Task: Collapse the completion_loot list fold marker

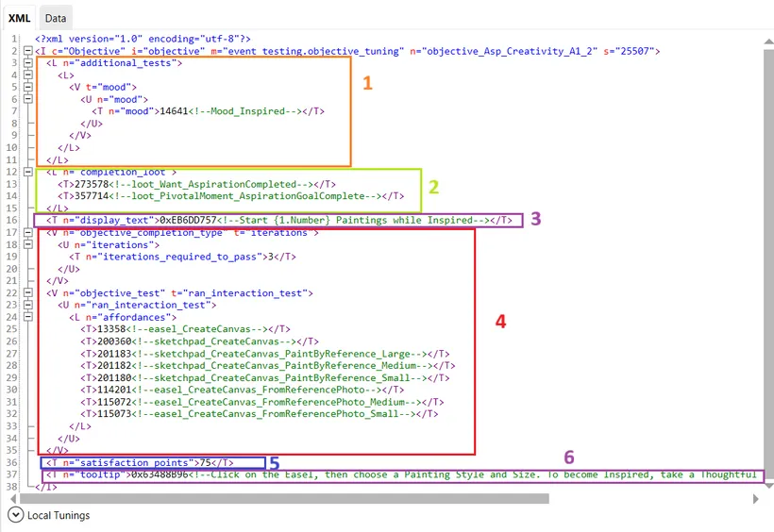Action: click(x=28, y=173)
